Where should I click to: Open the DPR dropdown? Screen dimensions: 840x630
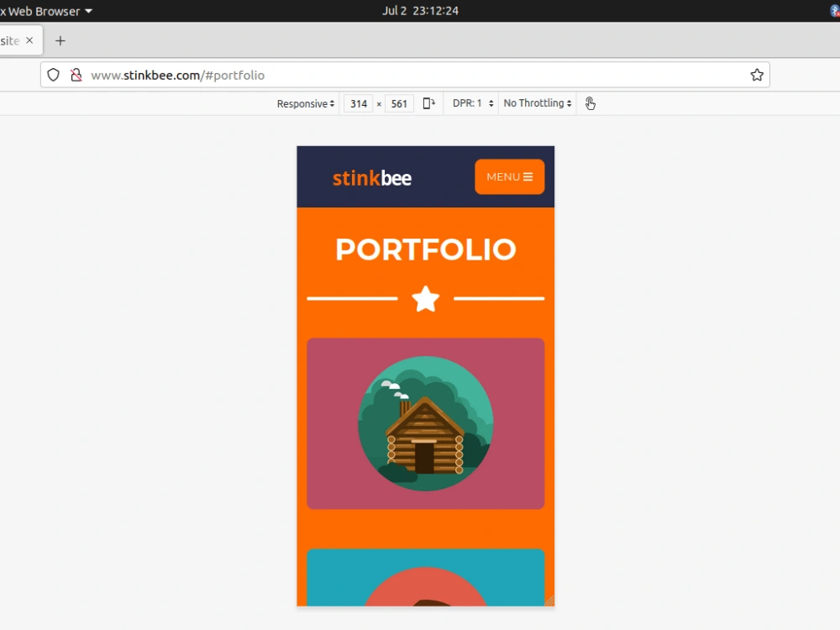click(x=472, y=103)
